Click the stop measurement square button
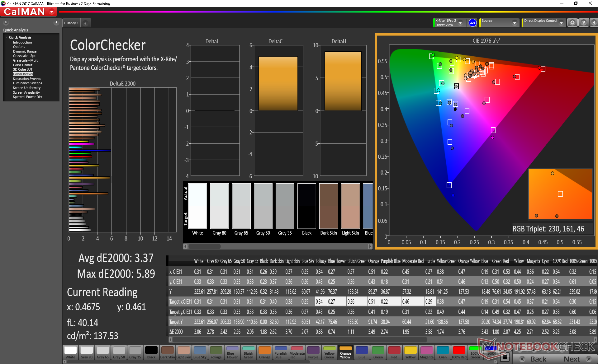 pyautogui.click(x=505, y=357)
